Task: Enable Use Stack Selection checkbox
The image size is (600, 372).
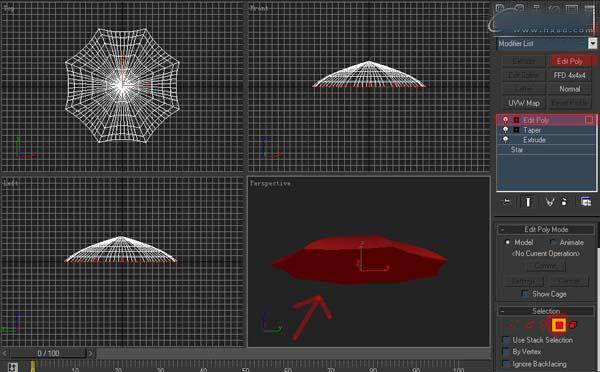Action: point(506,340)
